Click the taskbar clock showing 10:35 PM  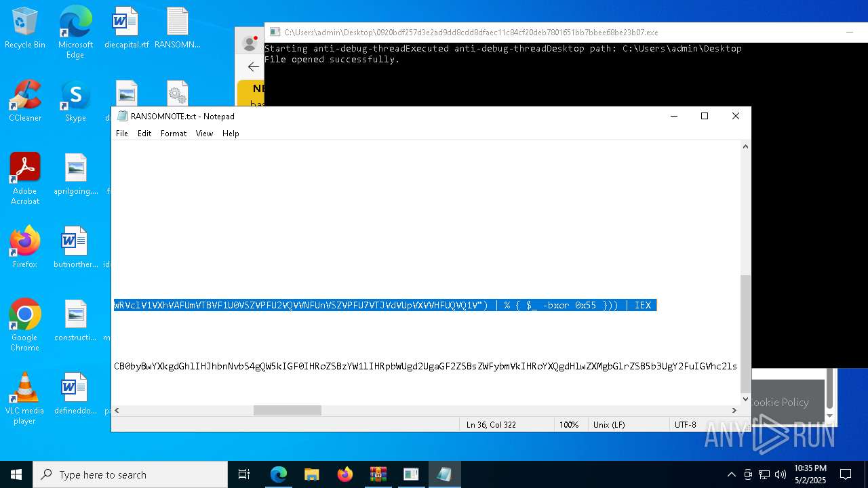pos(810,474)
